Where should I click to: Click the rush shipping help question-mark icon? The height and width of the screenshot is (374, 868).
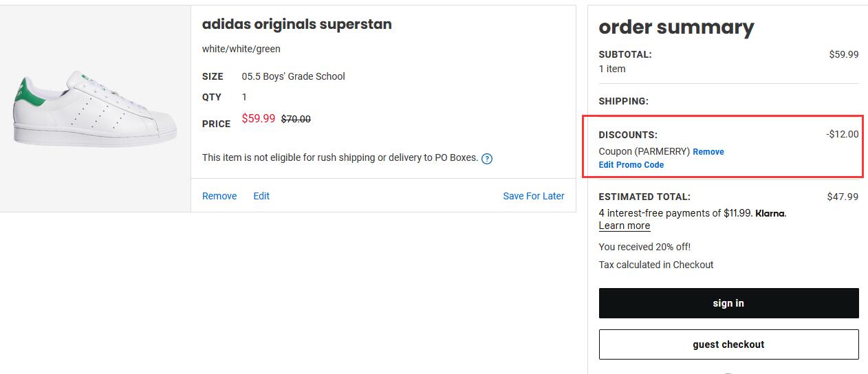[x=487, y=159]
